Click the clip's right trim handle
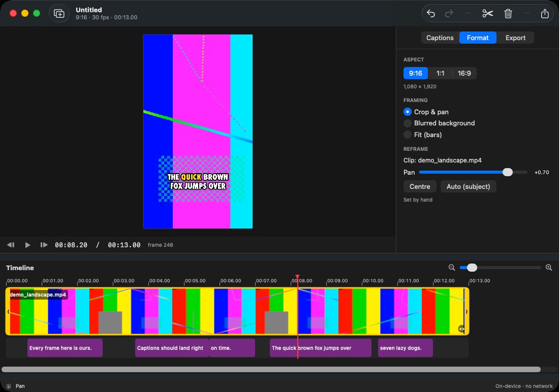 click(x=467, y=311)
